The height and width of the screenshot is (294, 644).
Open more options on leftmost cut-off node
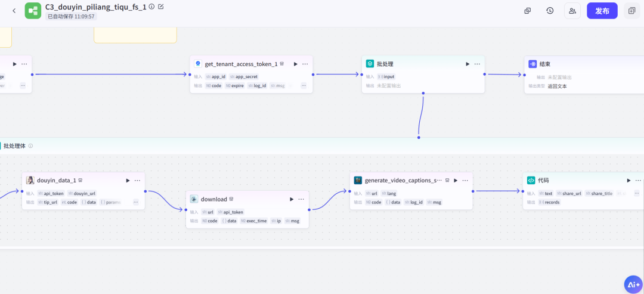24,64
